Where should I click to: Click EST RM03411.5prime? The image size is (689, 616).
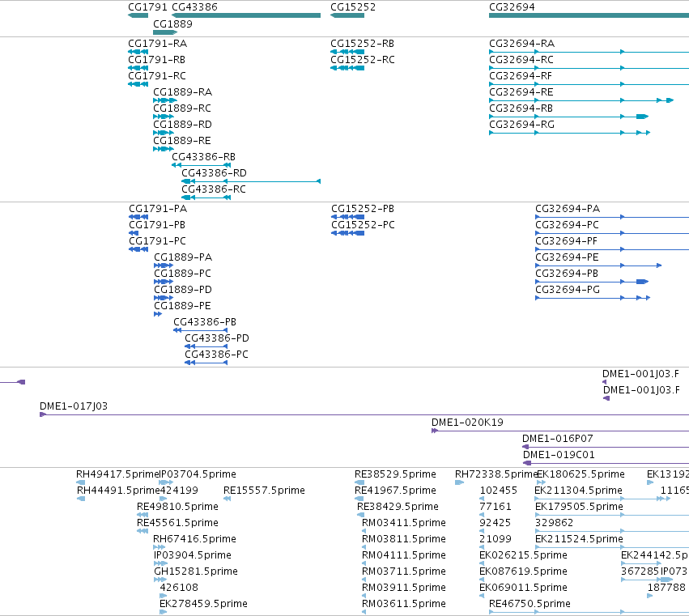click(x=403, y=523)
